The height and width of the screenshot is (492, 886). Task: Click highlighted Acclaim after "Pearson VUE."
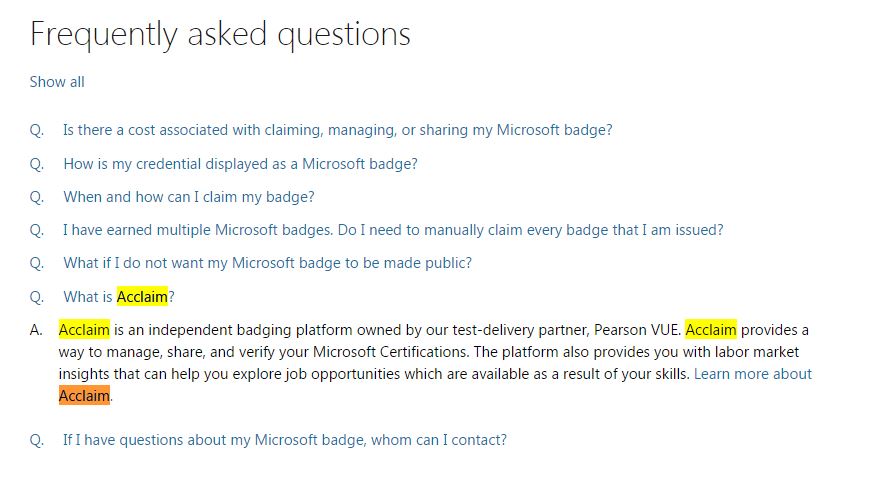tap(711, 330)
